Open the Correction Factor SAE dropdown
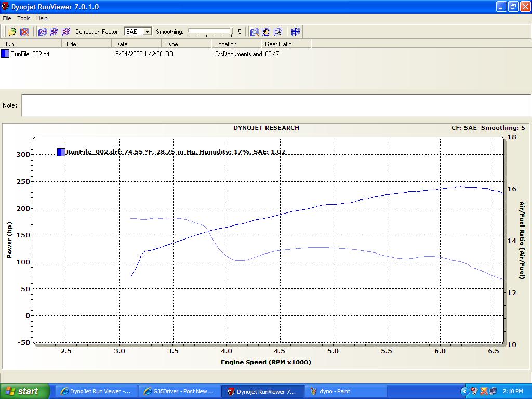532x399 pixels. (x=138, y=32)
